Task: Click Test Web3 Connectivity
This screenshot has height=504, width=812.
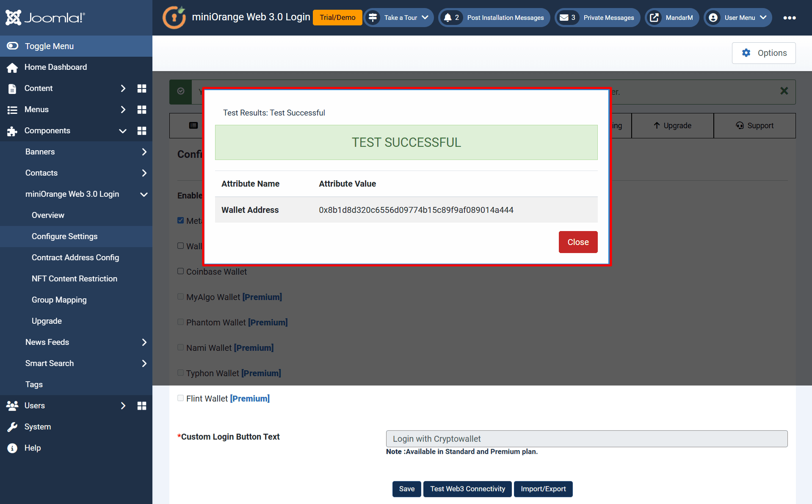Action: click(467, 489)
